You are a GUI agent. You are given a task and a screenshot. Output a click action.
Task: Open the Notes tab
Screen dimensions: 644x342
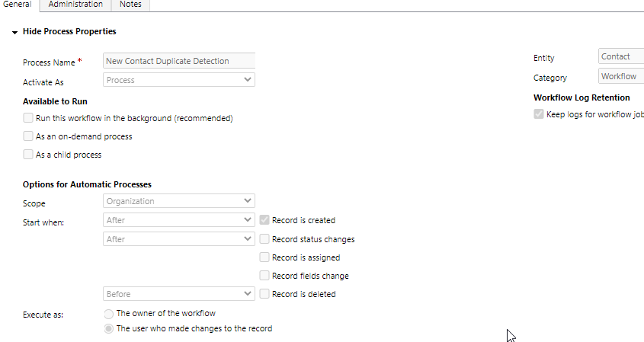point(130,5)
